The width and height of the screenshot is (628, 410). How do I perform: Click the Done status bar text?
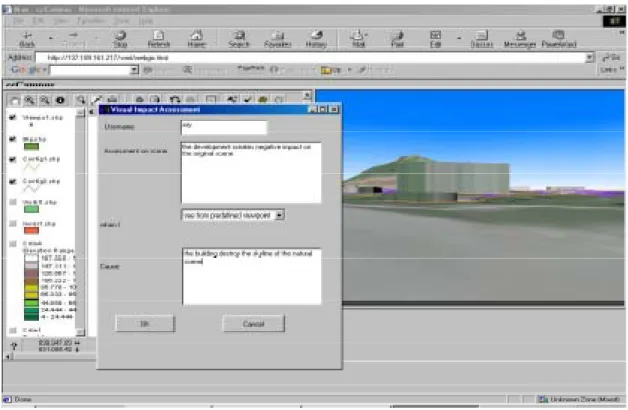coord(23,399)
